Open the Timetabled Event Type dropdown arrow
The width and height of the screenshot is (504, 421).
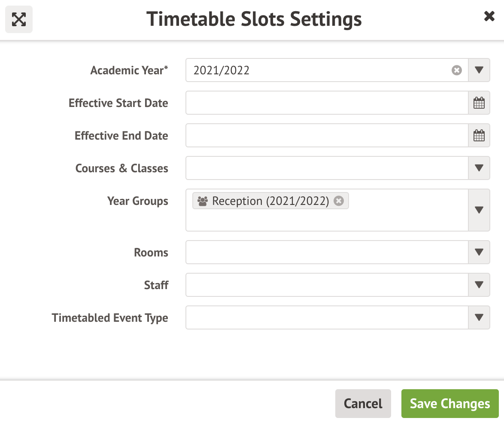(479, 318)
